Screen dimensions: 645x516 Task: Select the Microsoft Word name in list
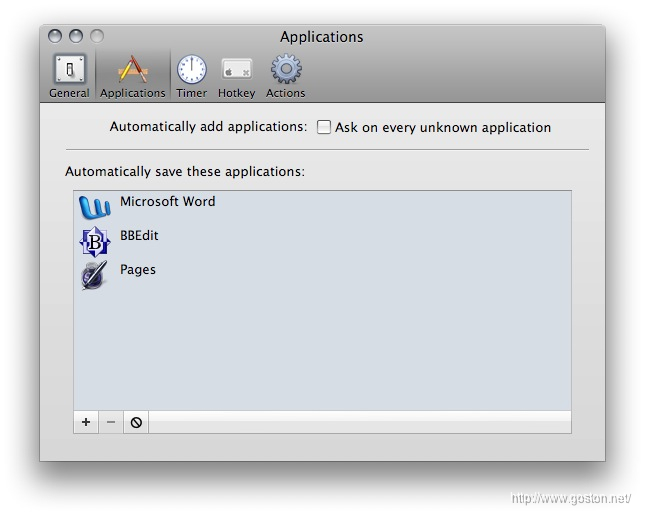click(167, 202)
